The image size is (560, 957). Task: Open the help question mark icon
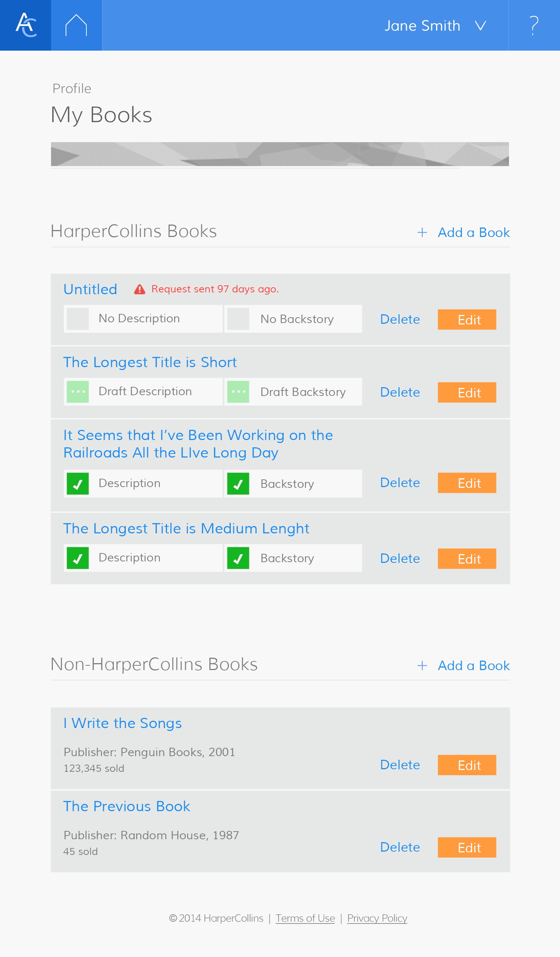(534, 25)
